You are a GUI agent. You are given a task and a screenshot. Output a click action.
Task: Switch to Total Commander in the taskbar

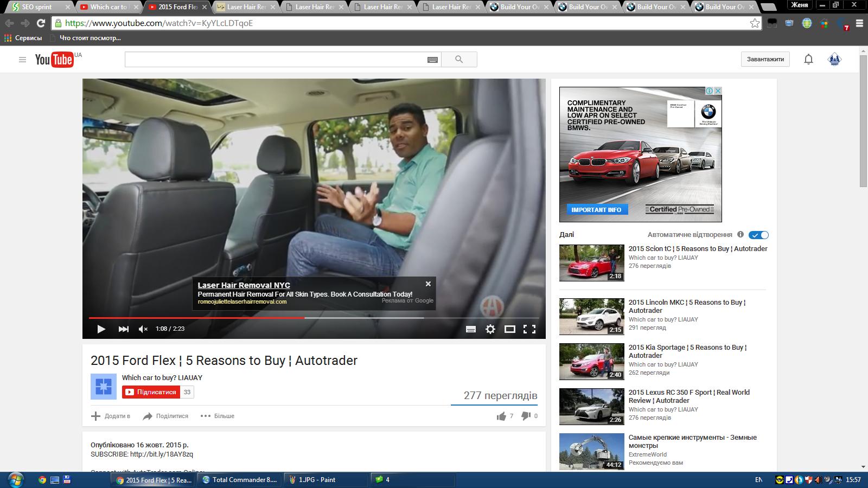240,480
